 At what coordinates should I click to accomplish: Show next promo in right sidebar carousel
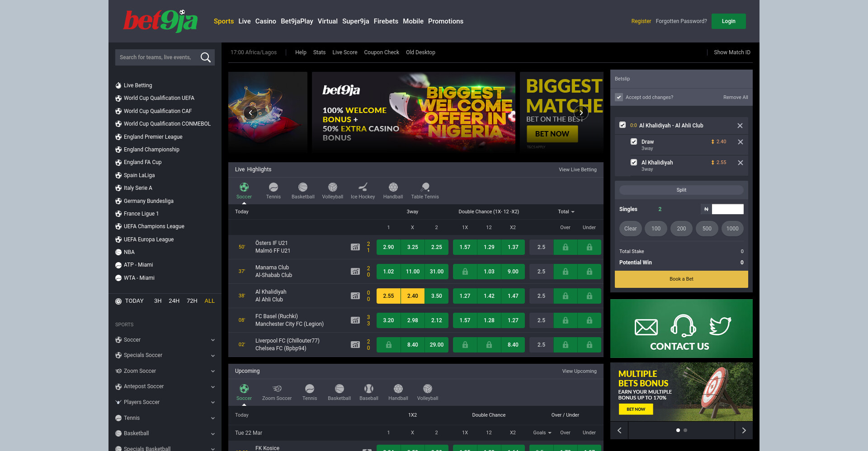click(744, 431)
